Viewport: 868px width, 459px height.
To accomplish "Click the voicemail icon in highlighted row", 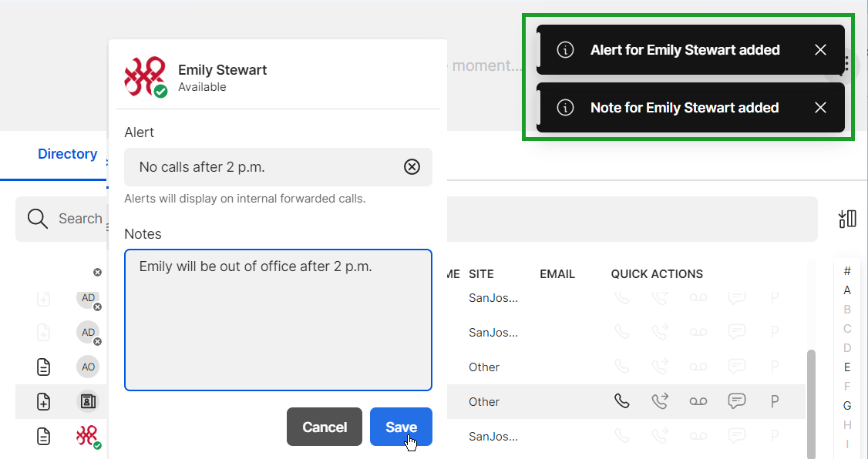I will 698,401.
